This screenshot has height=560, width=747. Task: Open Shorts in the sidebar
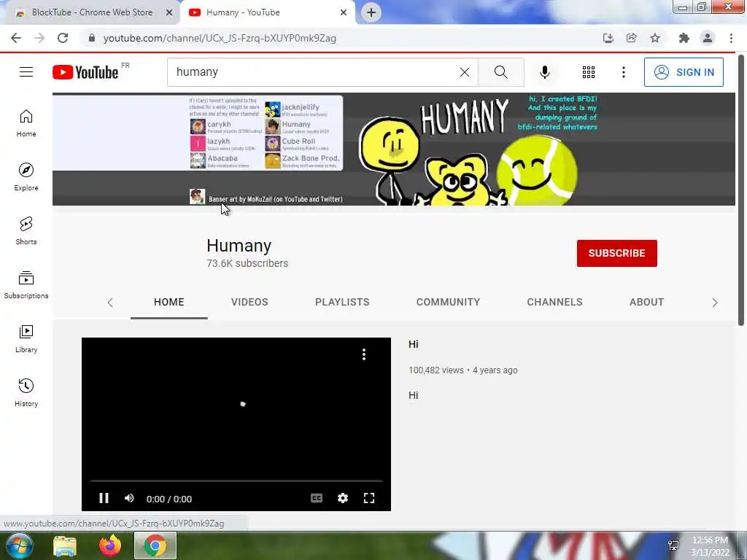[26, 231]
